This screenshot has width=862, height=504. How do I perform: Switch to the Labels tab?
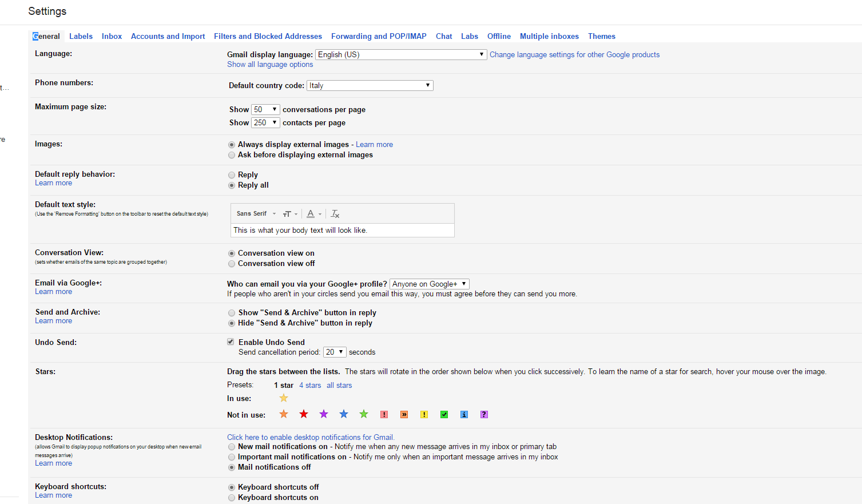[81, 36]
